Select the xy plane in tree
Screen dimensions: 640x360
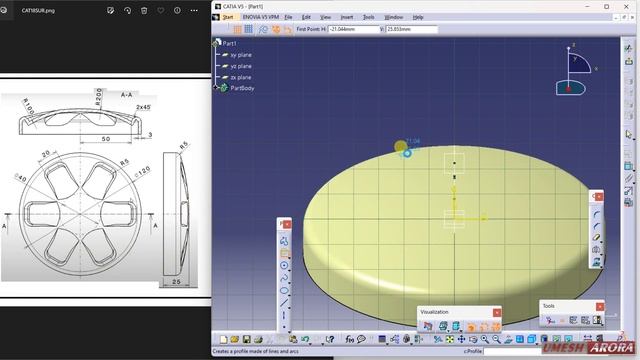(x=237, y=55)
